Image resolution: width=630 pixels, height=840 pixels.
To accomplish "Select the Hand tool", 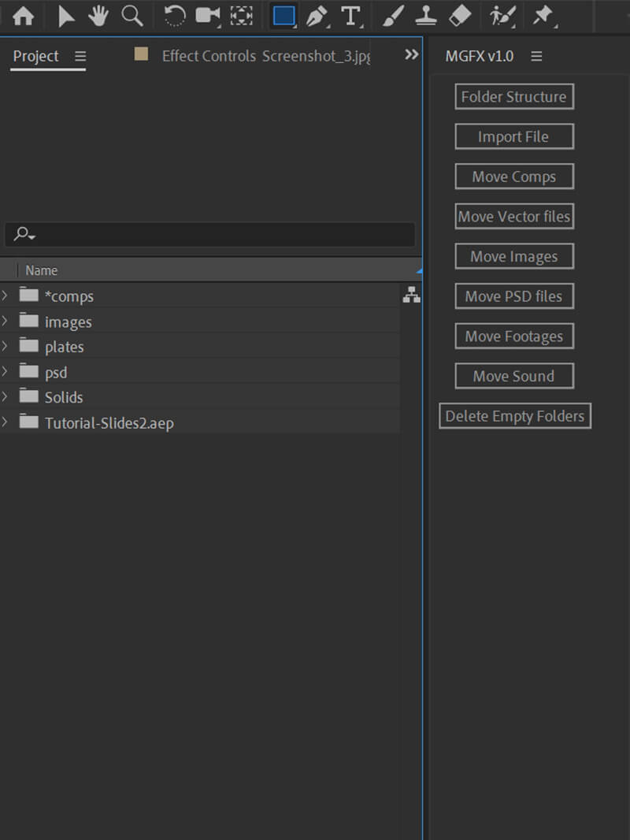I will [x=98, y=16].
